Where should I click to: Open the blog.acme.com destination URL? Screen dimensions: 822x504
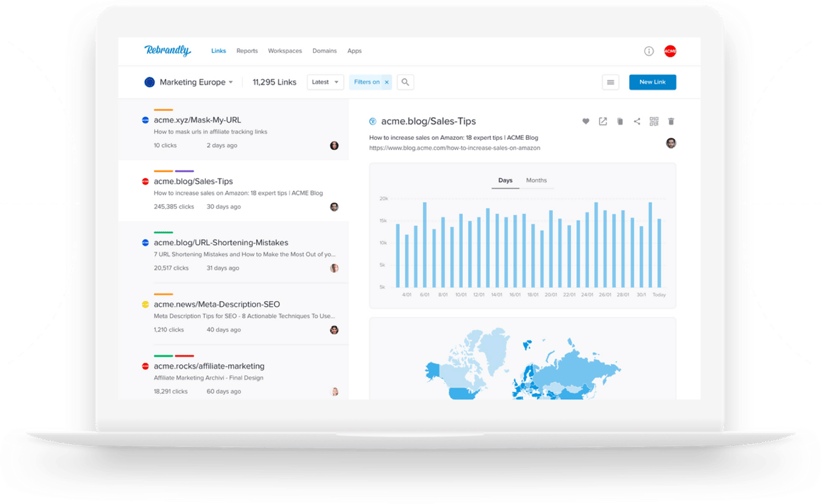(x=454, y=148)
